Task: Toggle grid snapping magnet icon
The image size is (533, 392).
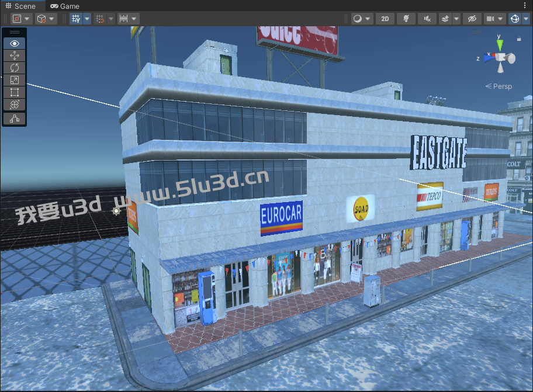Action: click(100, 19)
